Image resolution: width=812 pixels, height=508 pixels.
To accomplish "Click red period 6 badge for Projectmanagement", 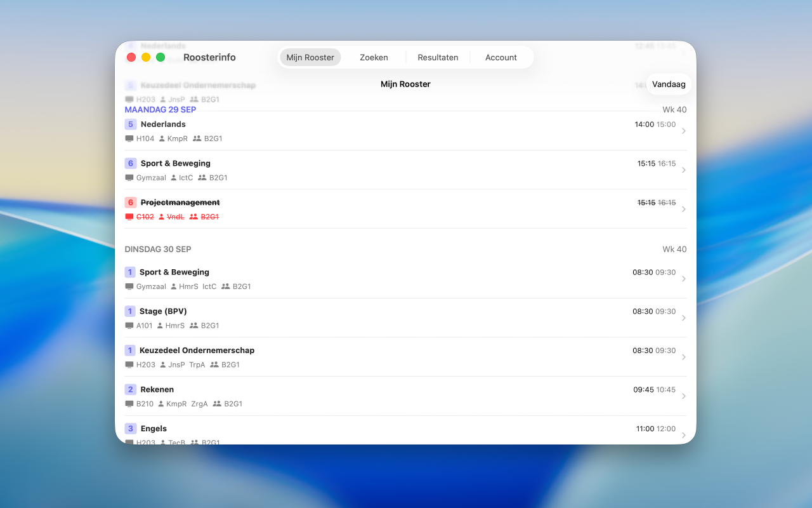I will [x=131, y=203].
